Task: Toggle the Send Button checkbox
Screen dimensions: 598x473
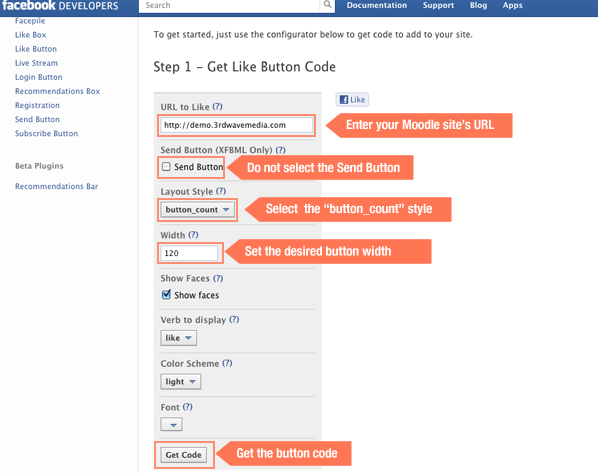Action: click(x=166, y=167)
